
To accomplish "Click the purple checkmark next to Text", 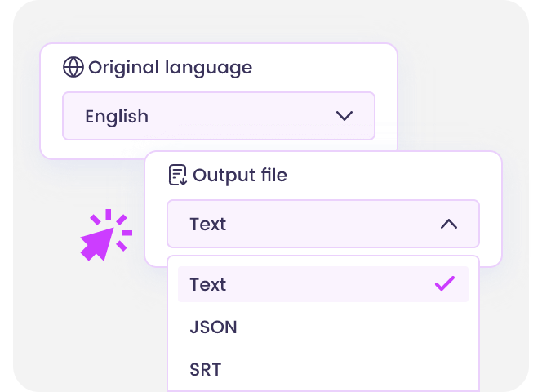I will pos(445,284).
